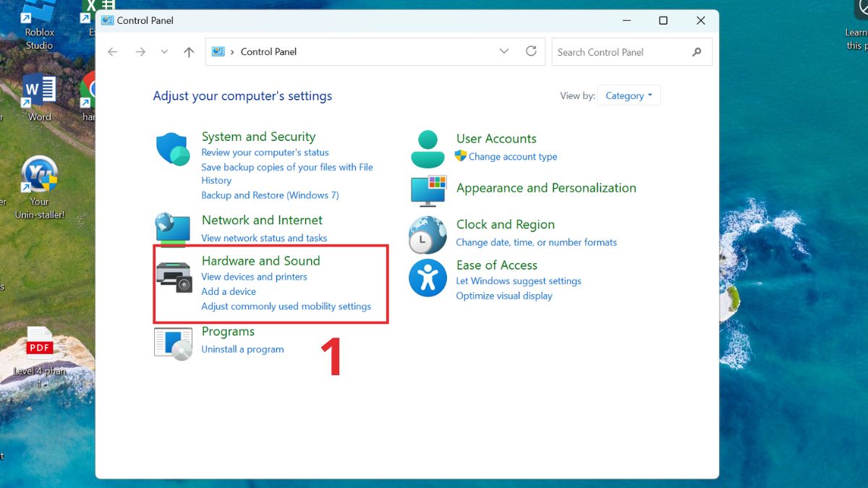The image size is (868, 488).
Task: Open Hardware and Sound category heading
Action: point(260,261)
